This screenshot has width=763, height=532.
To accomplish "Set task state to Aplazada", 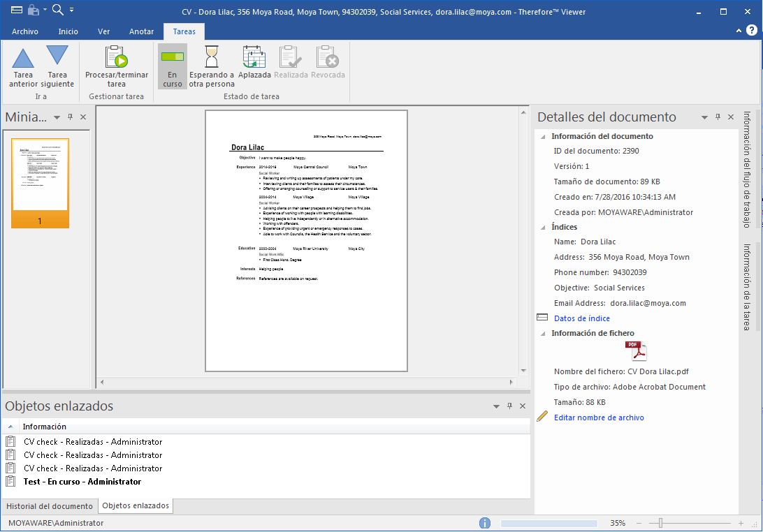I will coord(254,62).
